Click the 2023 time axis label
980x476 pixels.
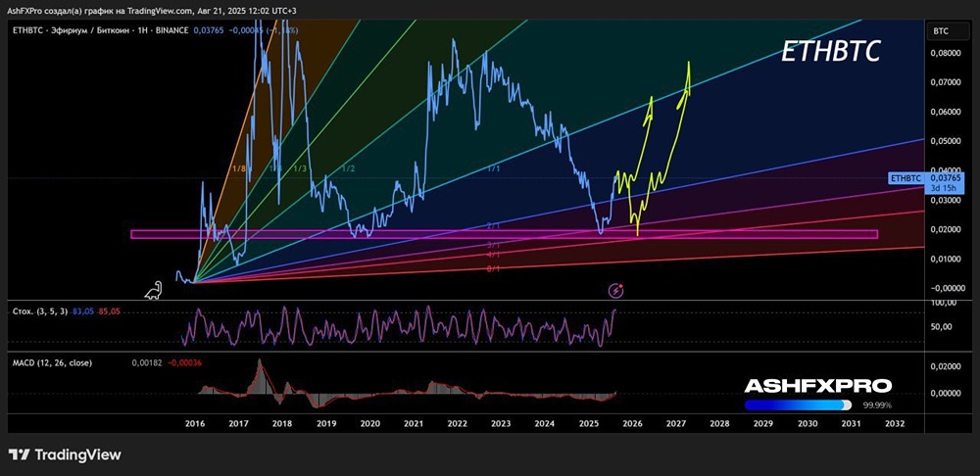(x=501, y=423)
